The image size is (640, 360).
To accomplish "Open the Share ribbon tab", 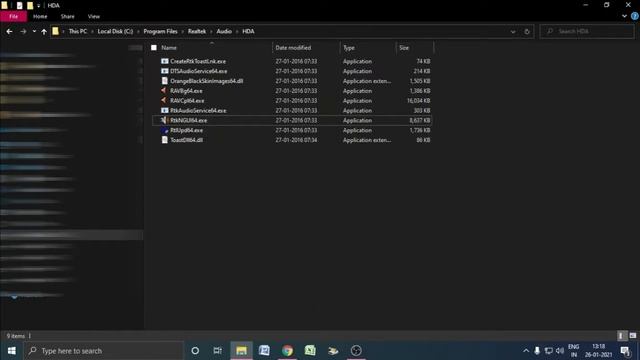I will tap(67, 16).
